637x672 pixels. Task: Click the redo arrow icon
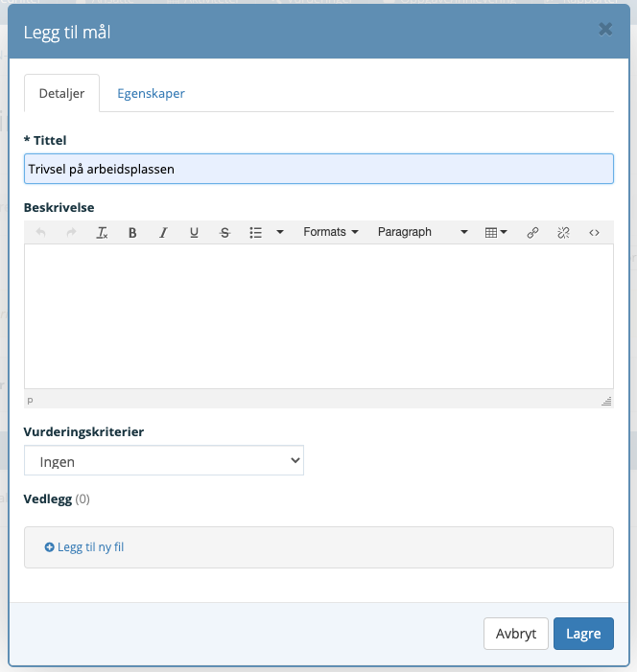[71, 233]
